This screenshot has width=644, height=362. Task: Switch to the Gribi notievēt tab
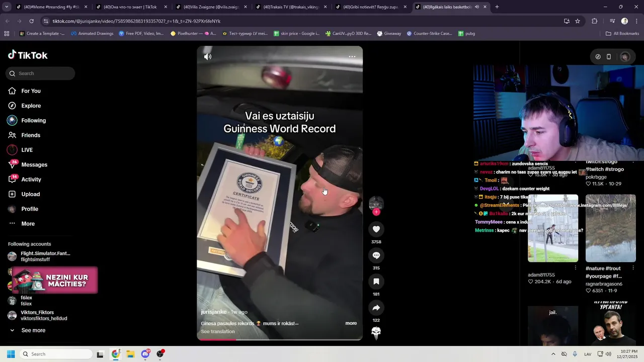coord(370,7)
